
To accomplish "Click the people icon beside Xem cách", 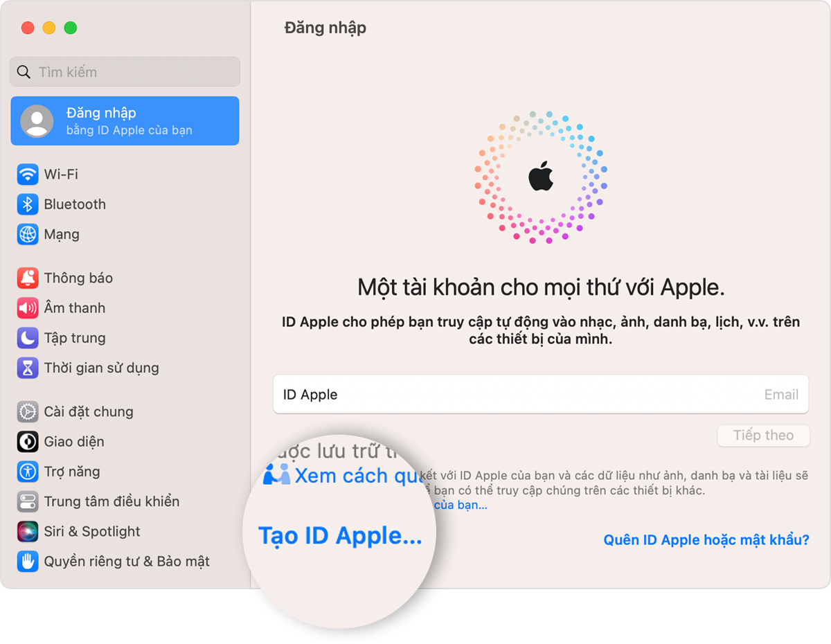I will coord(277,474).
